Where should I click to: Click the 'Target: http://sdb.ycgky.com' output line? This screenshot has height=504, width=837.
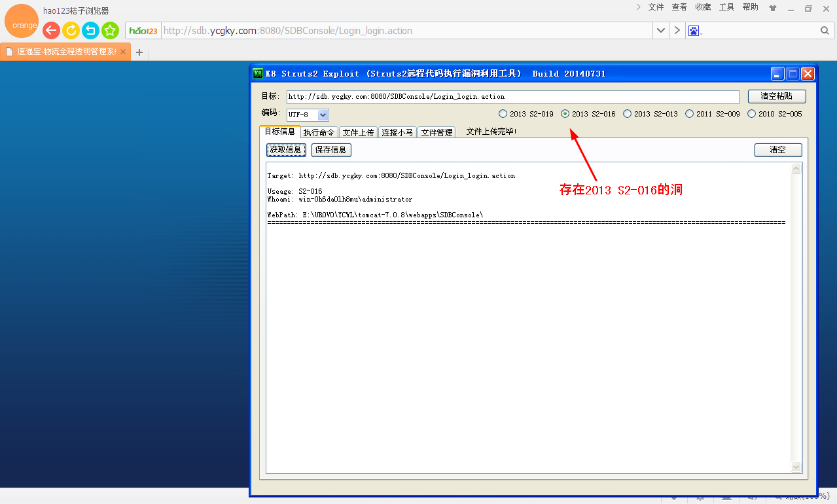[x=391, y=175]
